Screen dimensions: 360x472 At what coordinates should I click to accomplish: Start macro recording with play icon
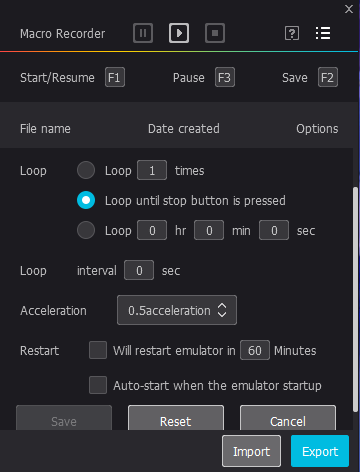pyautogui.click(x=179, y=33)
